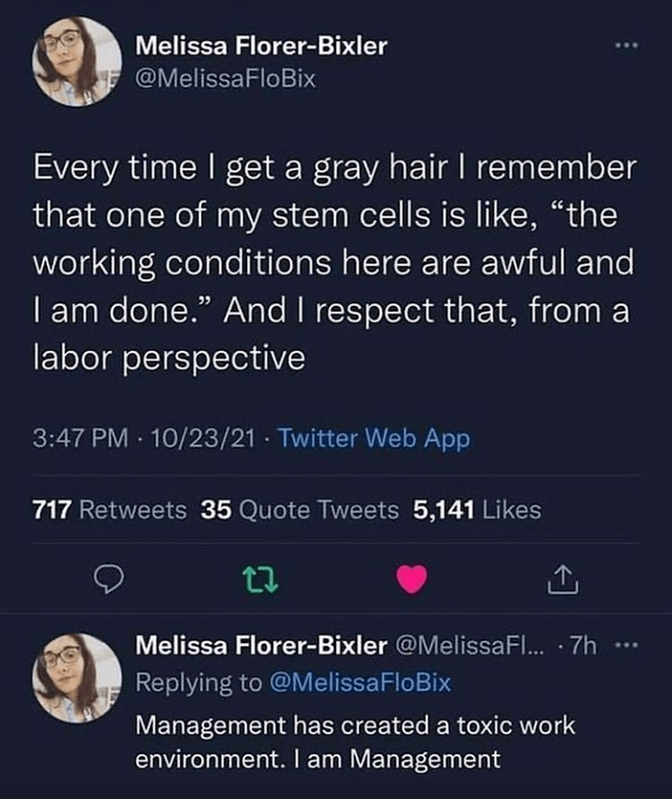Open the truncated @MelissaFl... handle in the reply

point(468,647)
